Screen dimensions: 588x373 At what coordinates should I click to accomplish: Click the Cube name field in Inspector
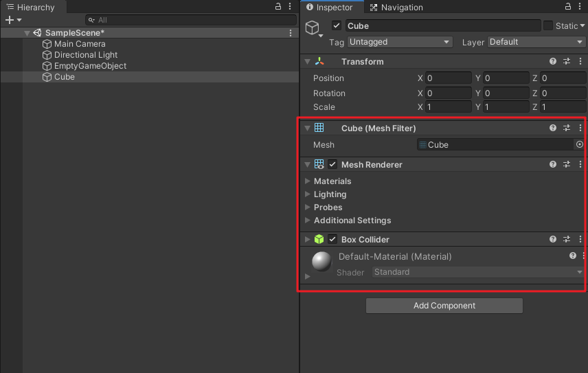click(443, 25)
